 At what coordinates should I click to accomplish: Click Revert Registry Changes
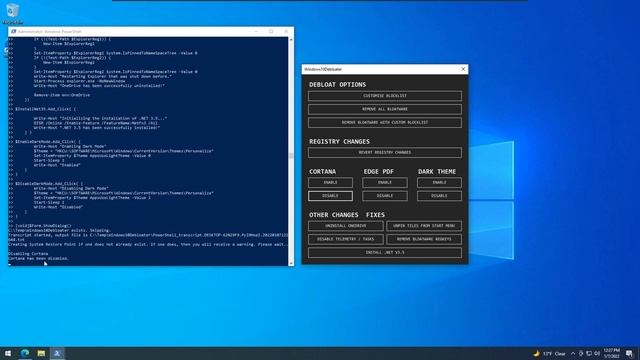pos(385,153)
